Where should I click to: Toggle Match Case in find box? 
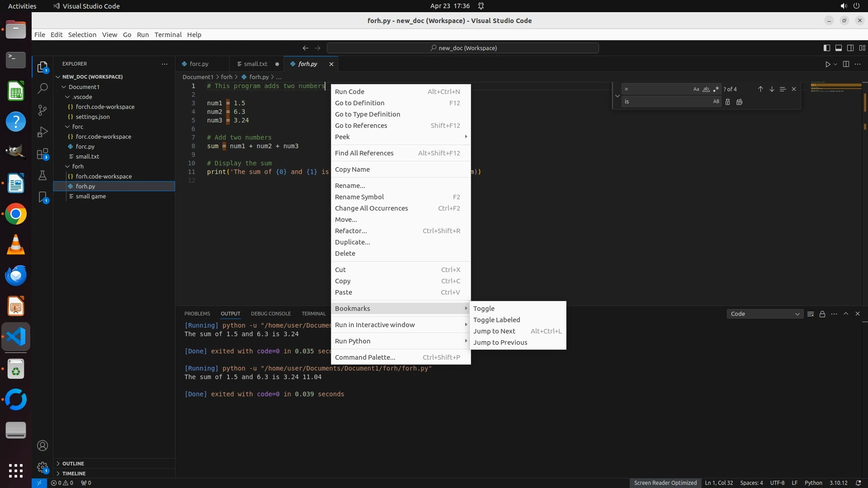(x=696, y=89)
